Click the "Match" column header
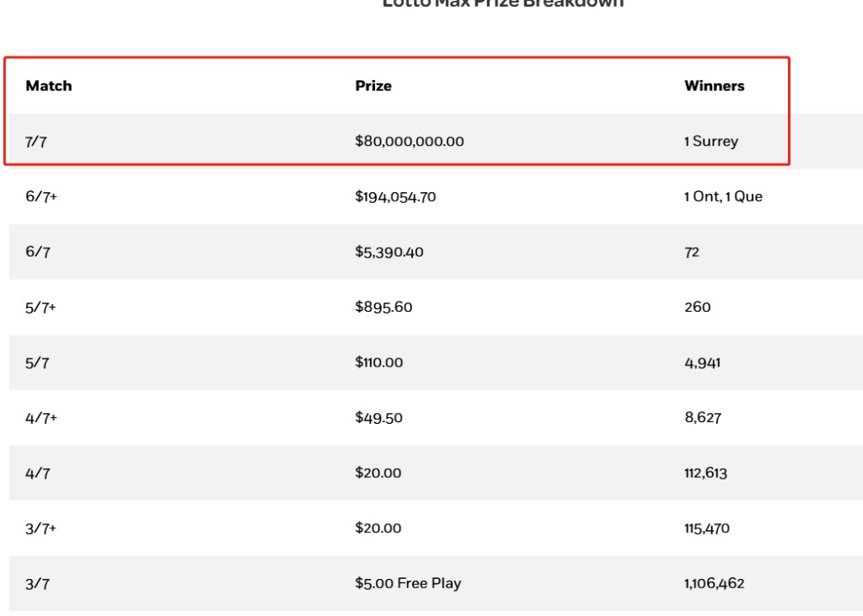 48,86
